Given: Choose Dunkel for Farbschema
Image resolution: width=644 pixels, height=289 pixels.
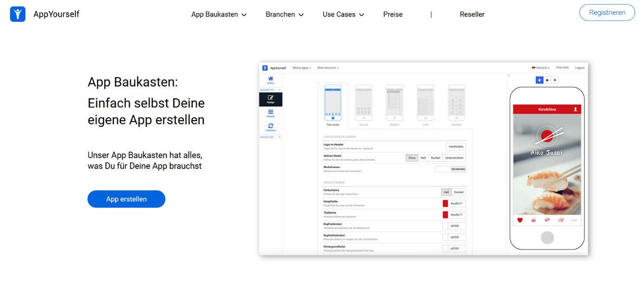Looking at the screenshot, I should (x=458, y=192).
